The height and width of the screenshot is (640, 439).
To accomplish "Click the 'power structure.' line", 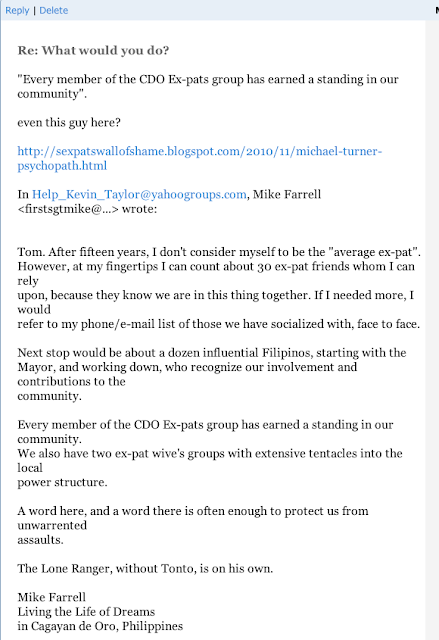I will [x=62, y=482].
